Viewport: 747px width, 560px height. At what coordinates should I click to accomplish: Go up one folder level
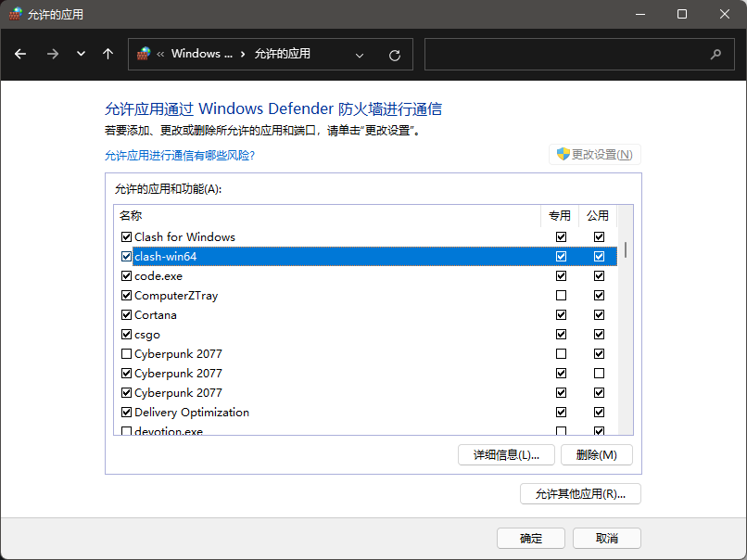(x=108, y=54)
